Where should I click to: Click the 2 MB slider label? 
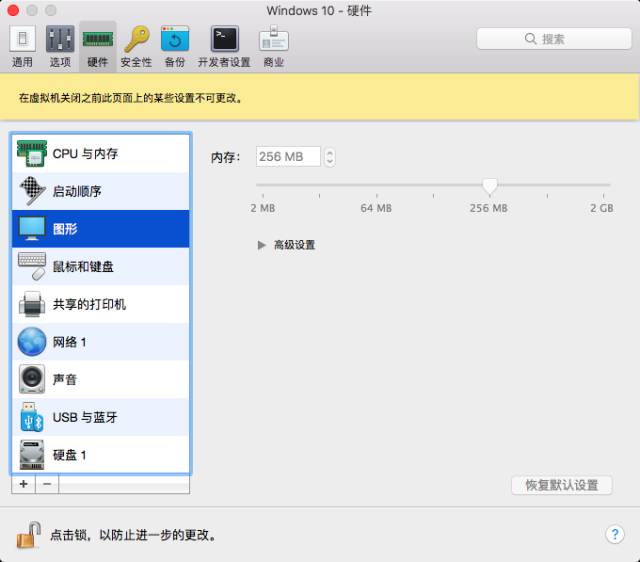(262, 208)
